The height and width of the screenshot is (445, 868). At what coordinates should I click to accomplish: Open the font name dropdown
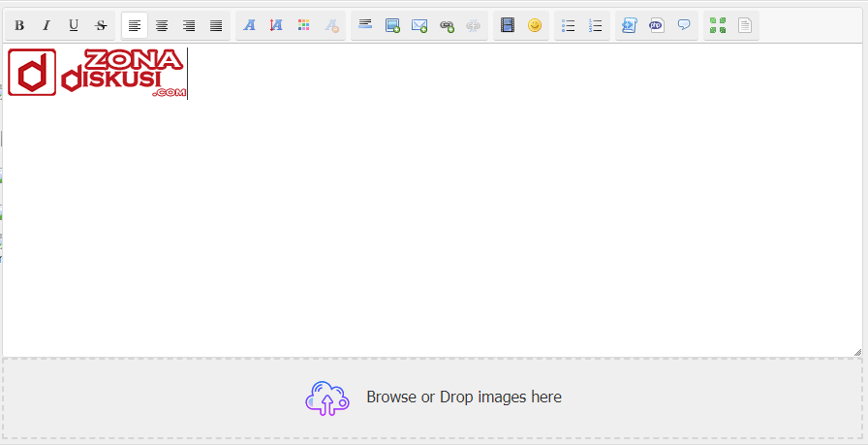250,25
